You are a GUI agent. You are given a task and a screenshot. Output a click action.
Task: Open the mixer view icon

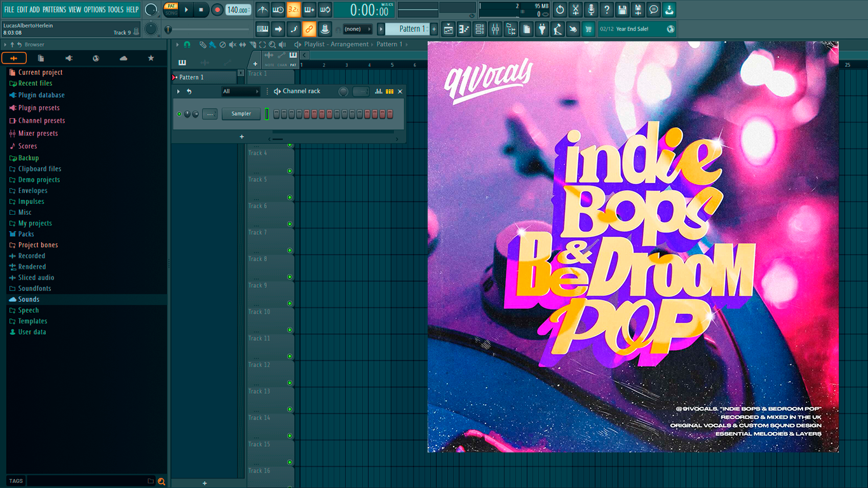tap(495, 29)
